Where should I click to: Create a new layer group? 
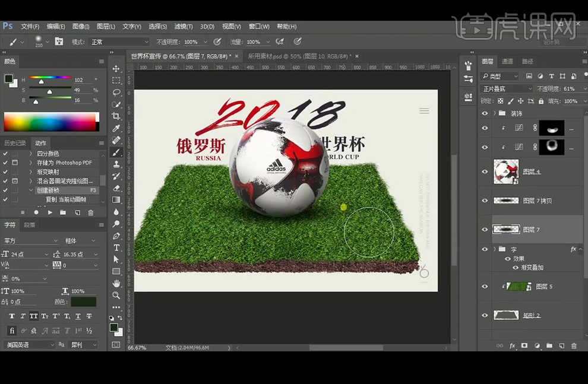coord(549,346)
